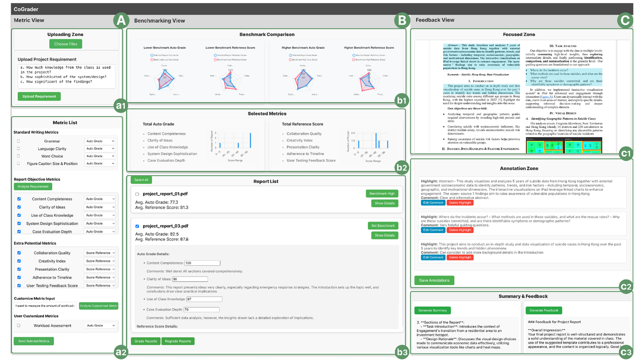Enable the Workload Assessment checkbox
Image resolution: width=644 pixels, height=363 pixels.
tap(19, 326)
